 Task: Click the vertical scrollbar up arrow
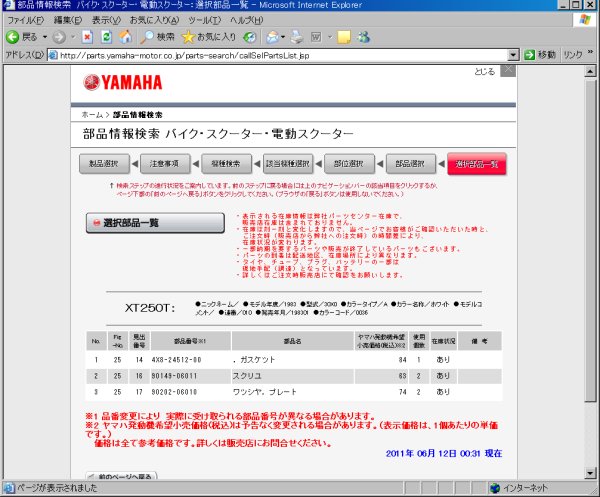click(590, 71)
